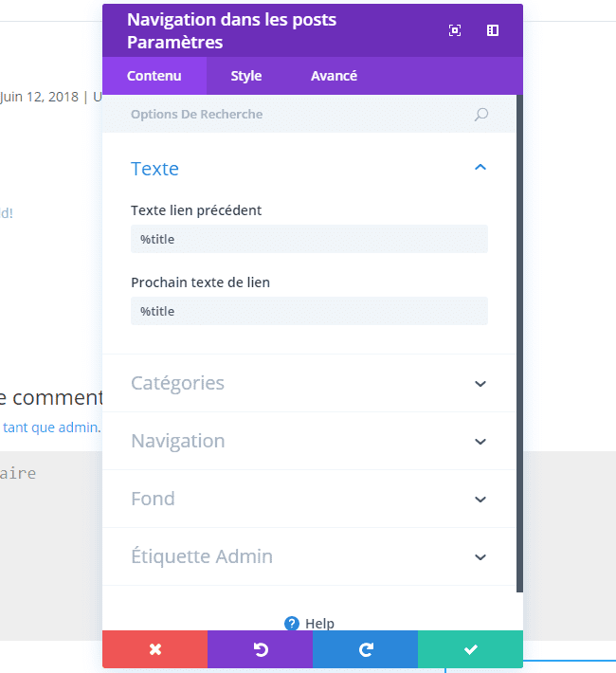Select the Contenu tab

[x=154, y=76]
